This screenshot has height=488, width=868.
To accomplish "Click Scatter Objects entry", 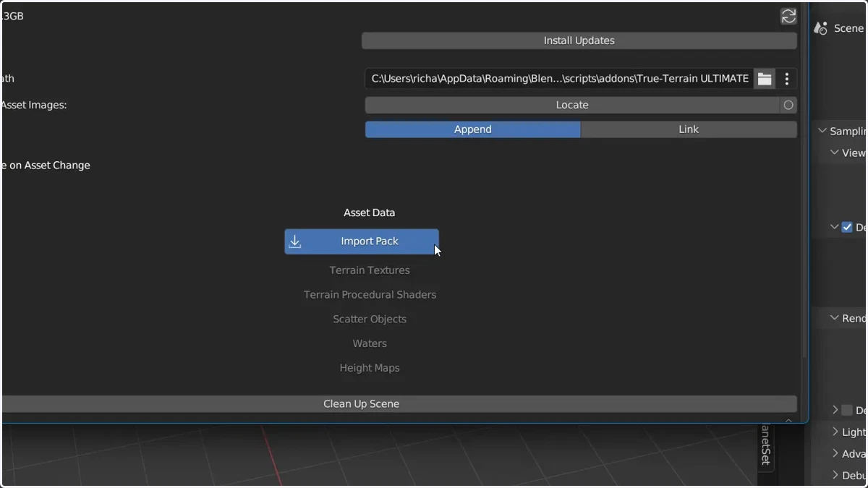I will [x=370, y=319].
